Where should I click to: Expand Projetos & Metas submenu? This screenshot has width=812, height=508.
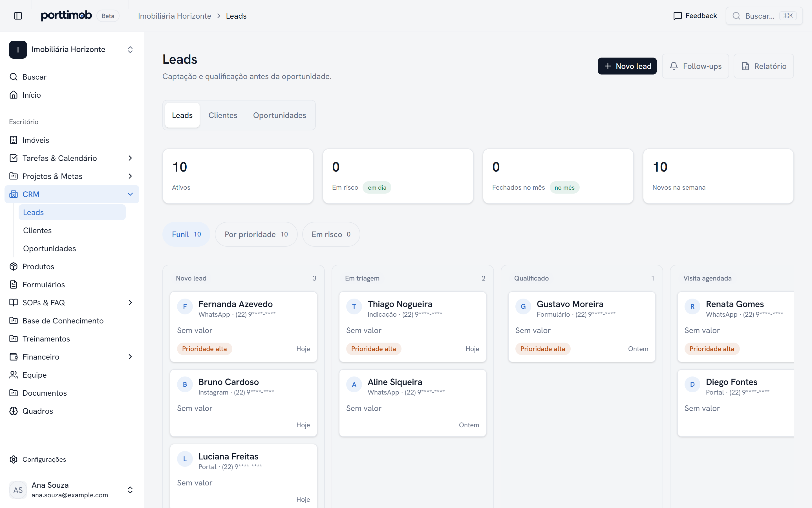point(130,176)
